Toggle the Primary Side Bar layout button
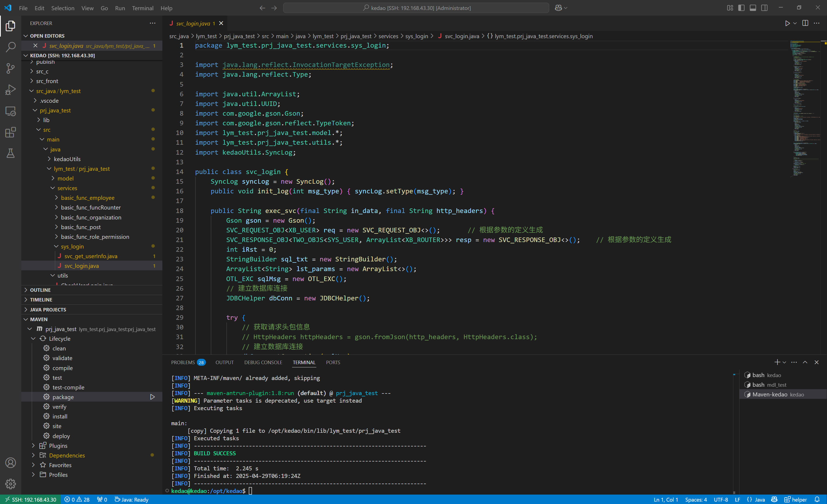827x504 pixels. (741, 8)
